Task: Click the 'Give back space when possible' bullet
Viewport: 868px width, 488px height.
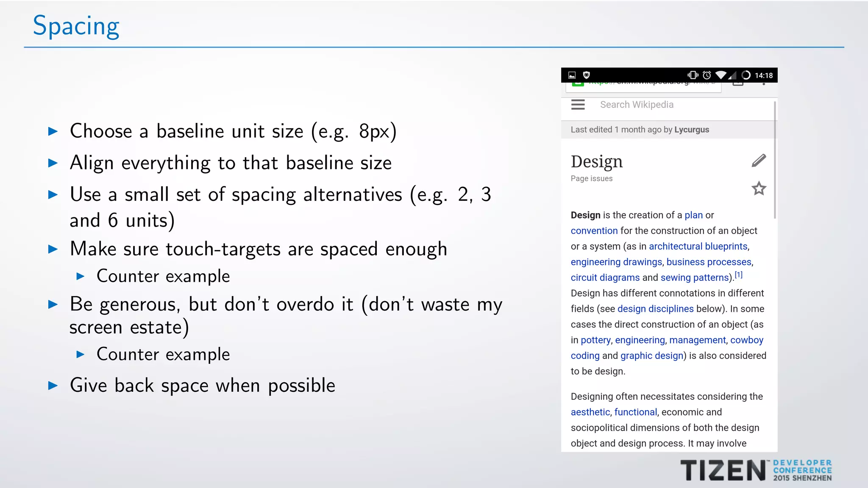Action: (203, 385)
